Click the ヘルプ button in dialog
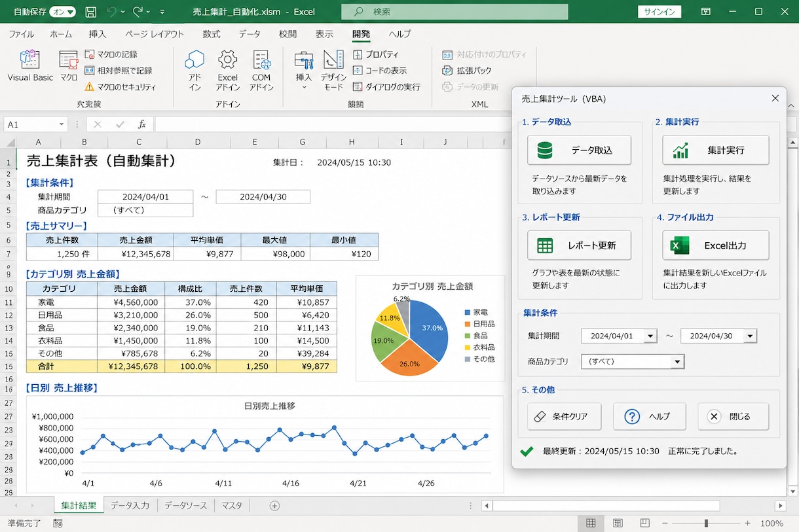This screenshot has width=799, height=532. pyautogui.click(x=649, y=416)
